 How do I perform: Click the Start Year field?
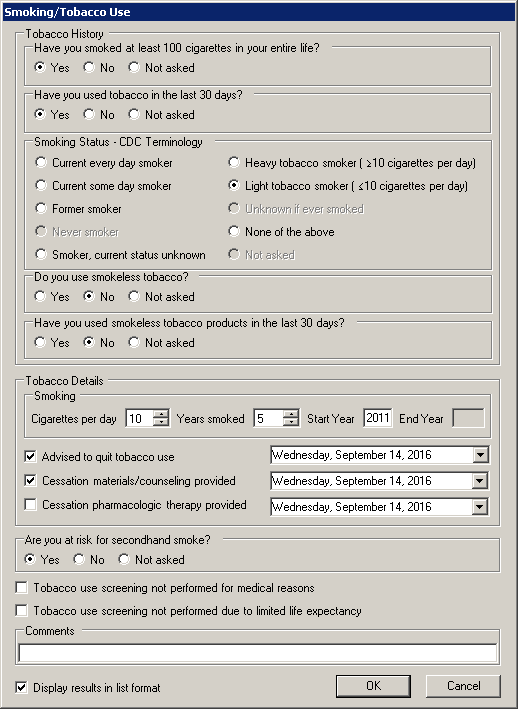pos(378,418)
